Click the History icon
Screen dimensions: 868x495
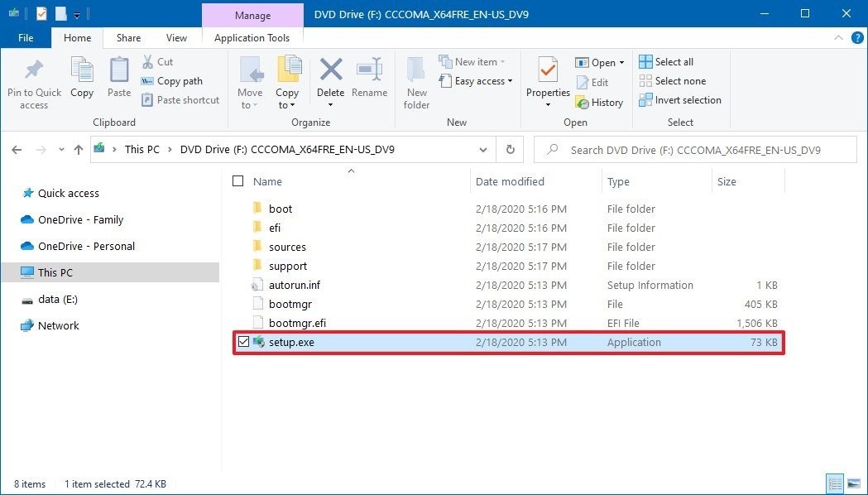pyautogui.click(x=583, y=103)
